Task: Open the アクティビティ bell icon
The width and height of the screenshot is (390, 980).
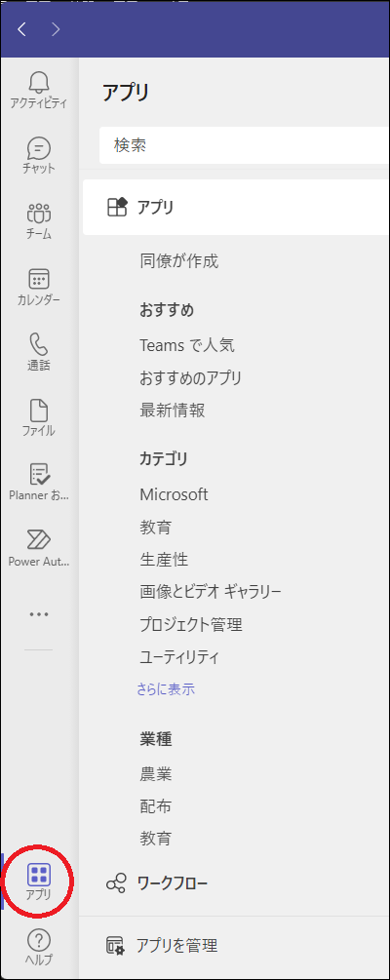Action: pos(39,81)
